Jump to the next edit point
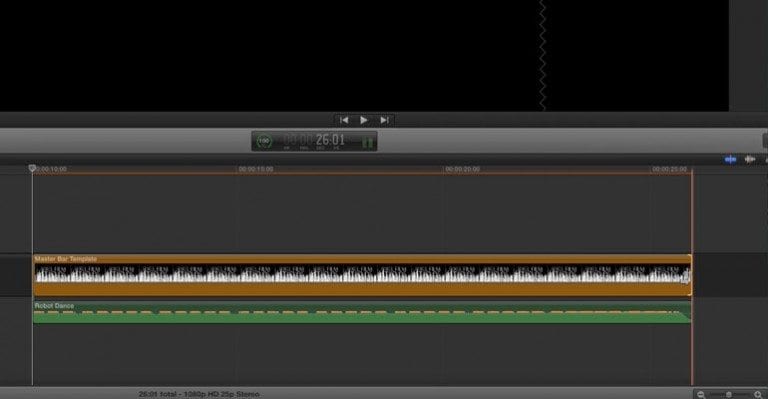This screenshot has height=399, width=768. (x=384, y=120)
